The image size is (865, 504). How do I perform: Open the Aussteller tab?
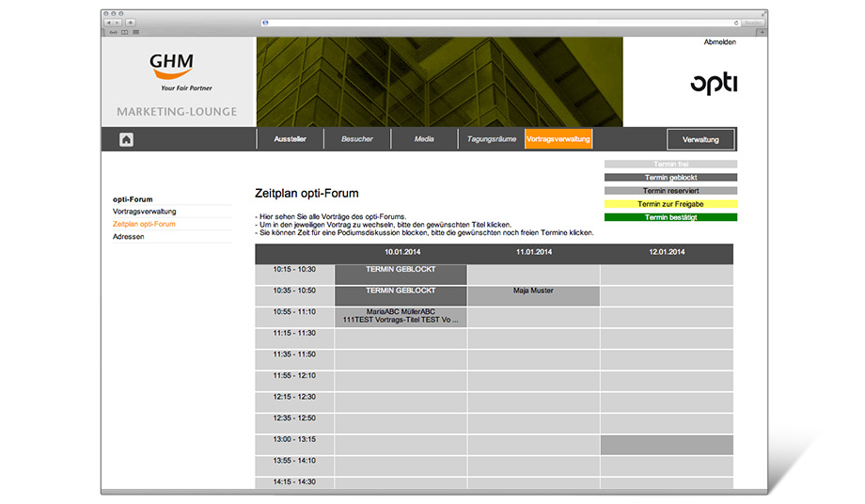[x=290, y=139]
